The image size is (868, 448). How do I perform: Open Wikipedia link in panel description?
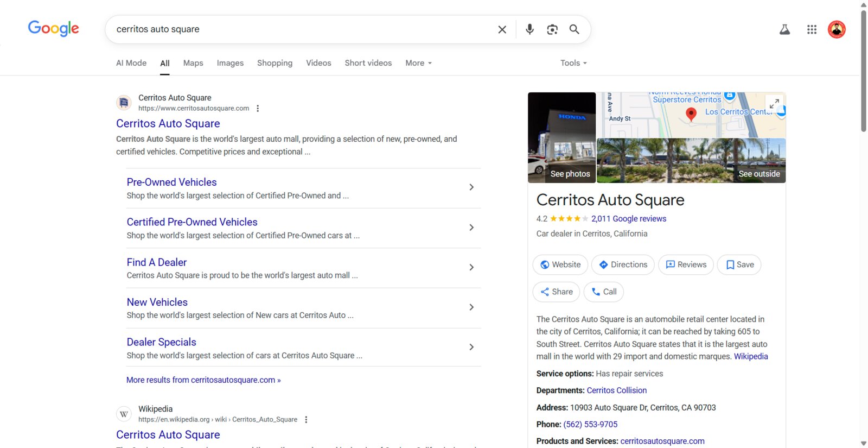coord(751,357)
